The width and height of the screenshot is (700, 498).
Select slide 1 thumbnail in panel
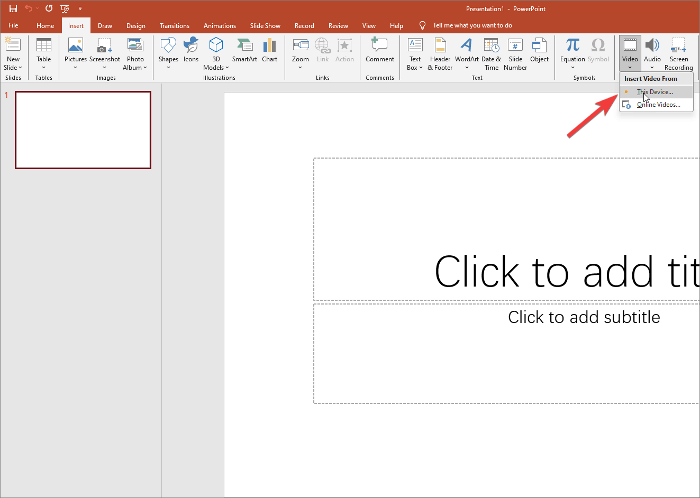[x=83, y=130]
